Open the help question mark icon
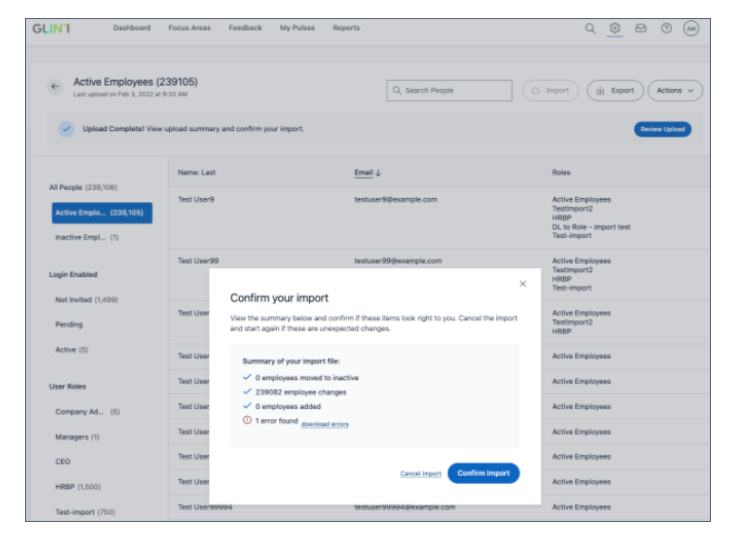The width and height of the screenshot is (734, 540). 666,28
